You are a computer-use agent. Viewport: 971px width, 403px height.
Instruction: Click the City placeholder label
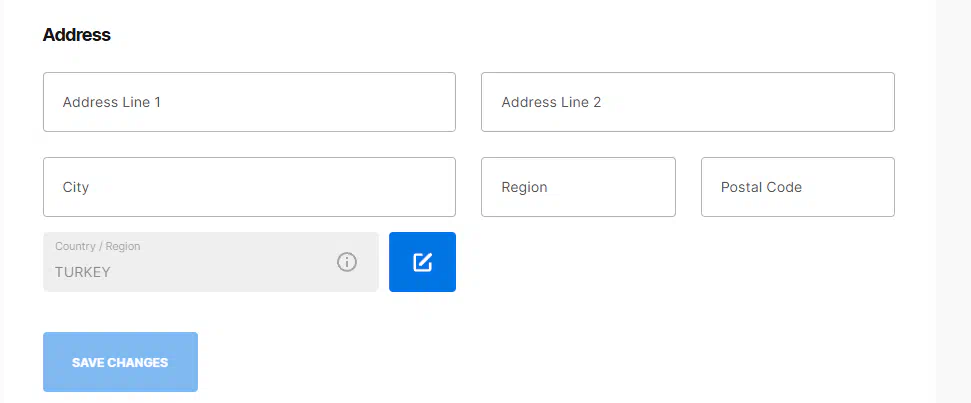(76, 188)
